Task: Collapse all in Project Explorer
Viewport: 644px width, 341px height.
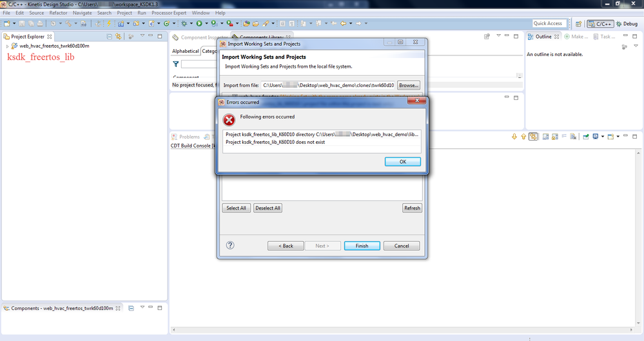Action: coord(109,37)
